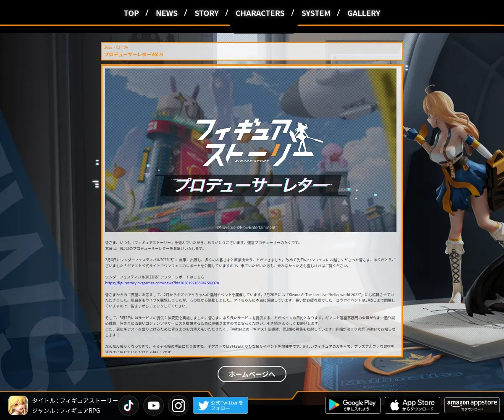The width and height of the screenshot is (504, 420).
Task: Click the 2022・03・04 date text
Action: 116,47
